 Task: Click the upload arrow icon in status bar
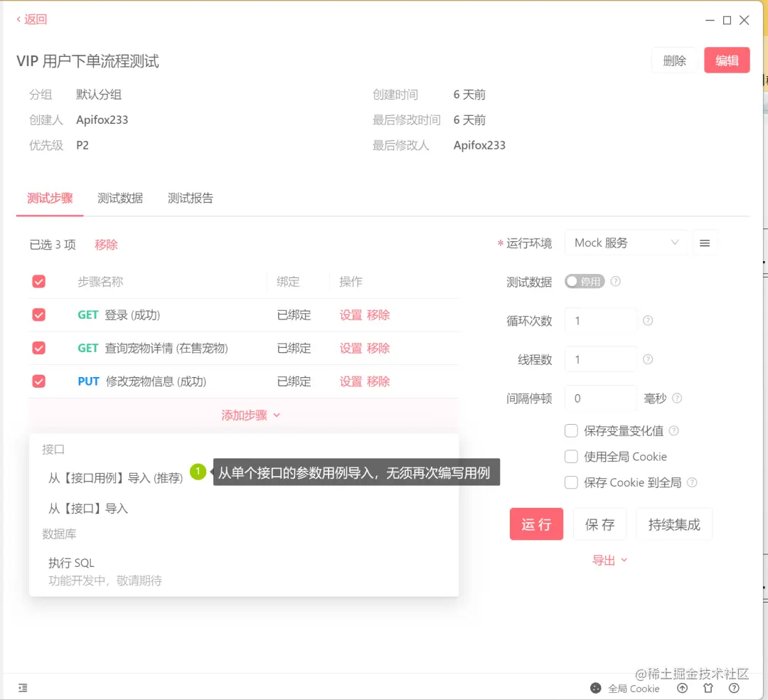682,688
